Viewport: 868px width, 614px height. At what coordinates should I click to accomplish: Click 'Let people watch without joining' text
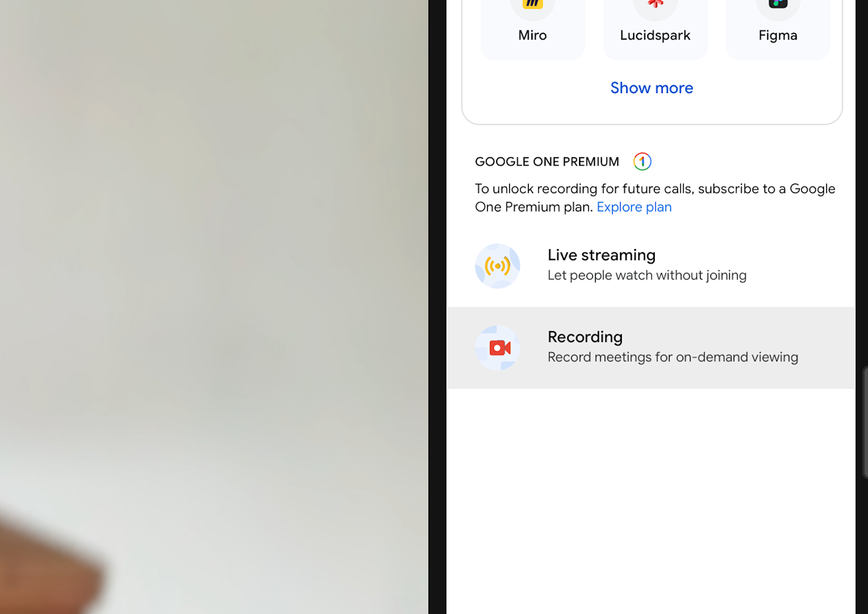pos(647,275)
